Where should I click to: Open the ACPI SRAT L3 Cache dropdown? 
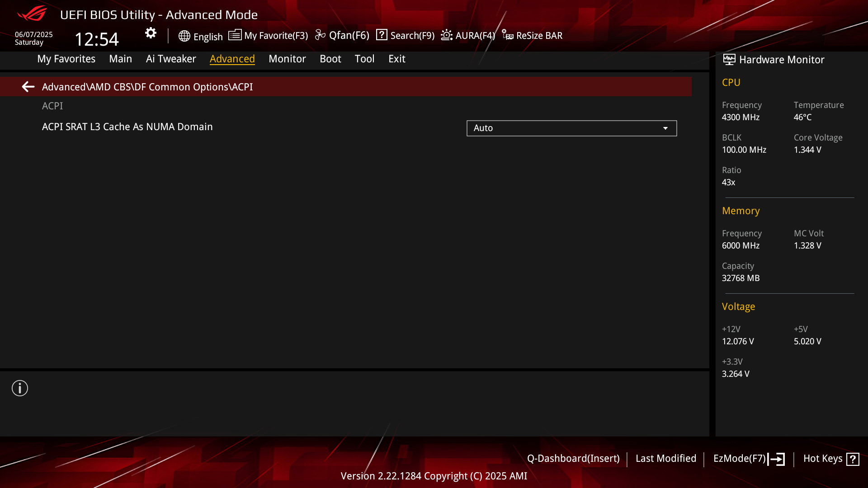(571, 128)
